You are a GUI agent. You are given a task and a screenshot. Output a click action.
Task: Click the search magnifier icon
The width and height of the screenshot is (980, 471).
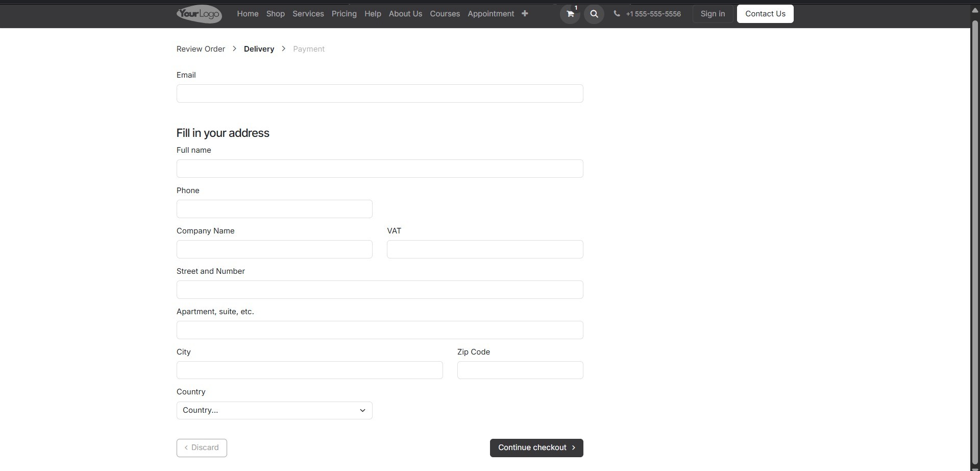coord(594,14)
